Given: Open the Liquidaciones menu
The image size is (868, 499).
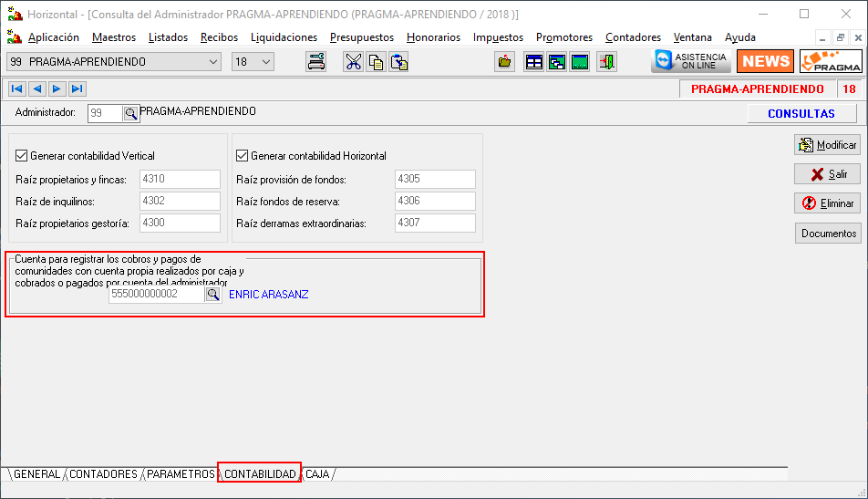Looking at the screenshot, I should pyautogui.click(x=284, y=37).
